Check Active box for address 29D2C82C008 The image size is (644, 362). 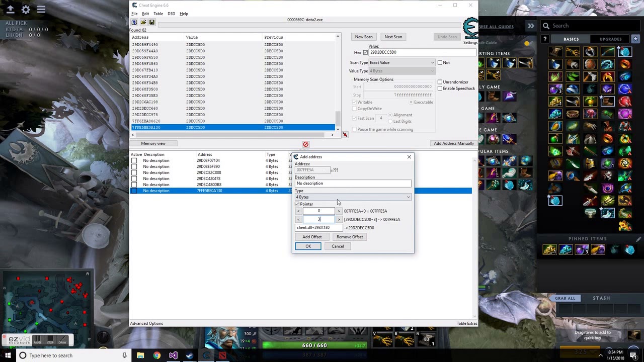tap(134, 173)
